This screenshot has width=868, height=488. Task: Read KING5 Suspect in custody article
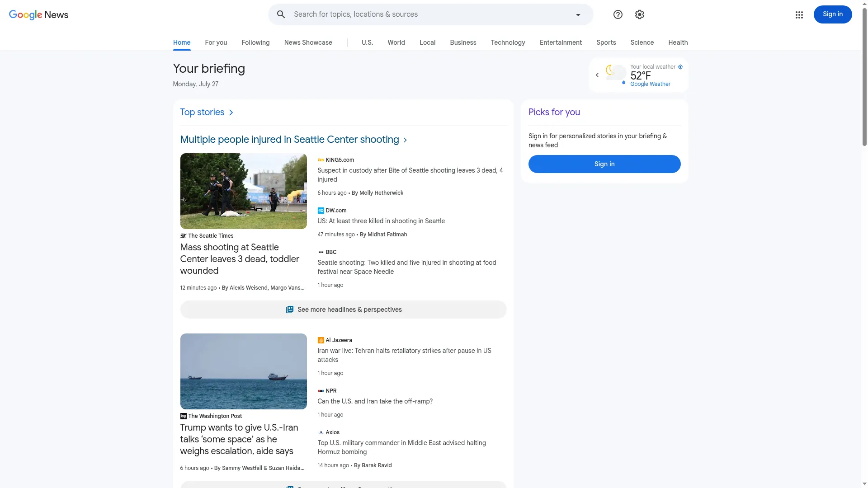point(410,175)
